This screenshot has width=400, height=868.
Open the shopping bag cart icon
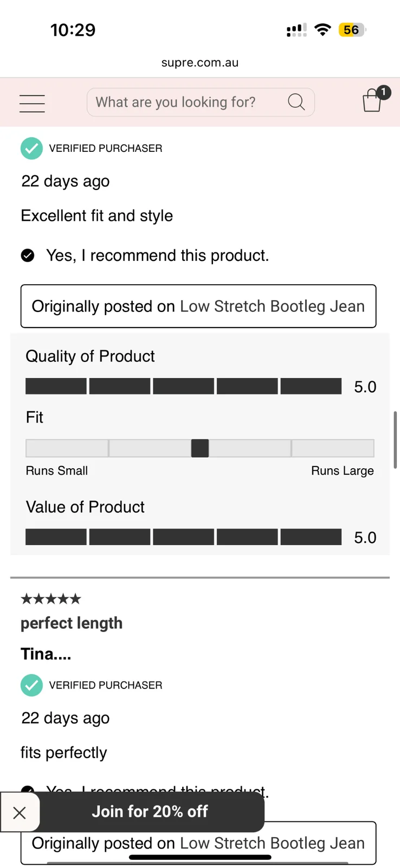[x=372, y=100]
